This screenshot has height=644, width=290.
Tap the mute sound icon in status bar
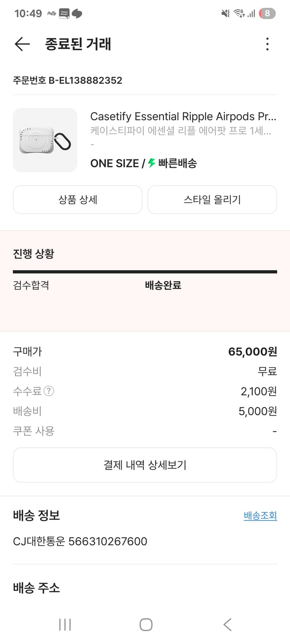point(225,13)
